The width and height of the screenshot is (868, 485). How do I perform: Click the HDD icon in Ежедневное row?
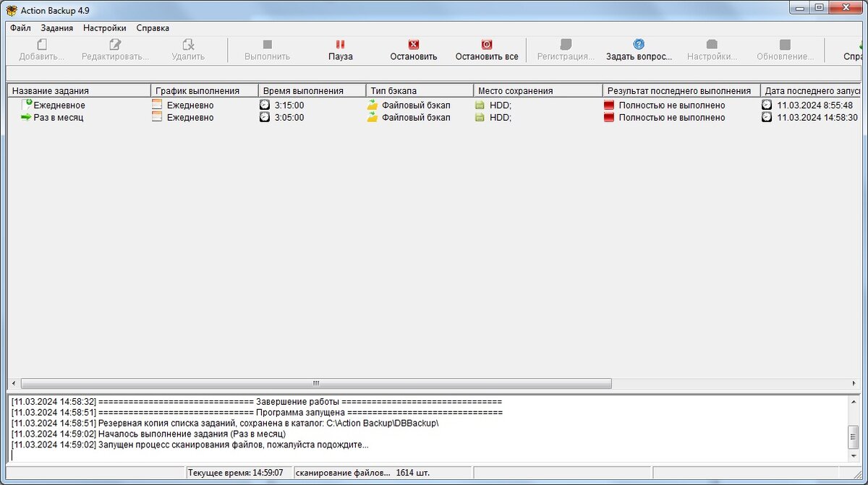click(x=480, y=105)
